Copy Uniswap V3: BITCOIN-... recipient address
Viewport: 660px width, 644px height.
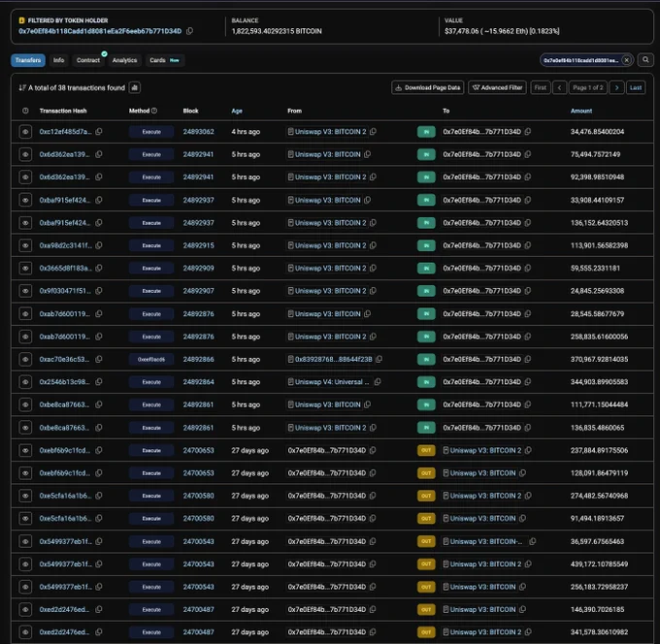(533, 541)
